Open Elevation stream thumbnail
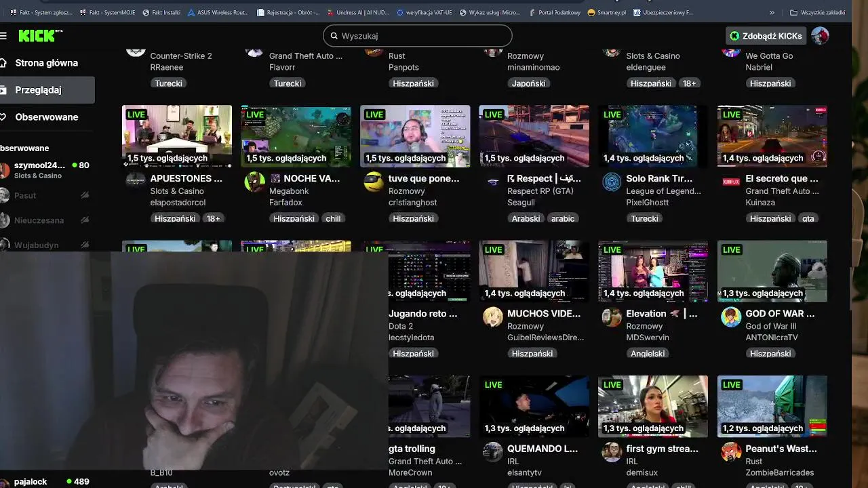The height and width of the screenshot is (488, 868). 653,271
